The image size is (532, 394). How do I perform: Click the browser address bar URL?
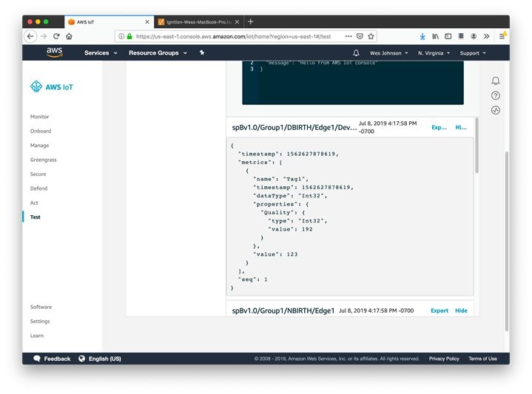click(x=233, y=36)
